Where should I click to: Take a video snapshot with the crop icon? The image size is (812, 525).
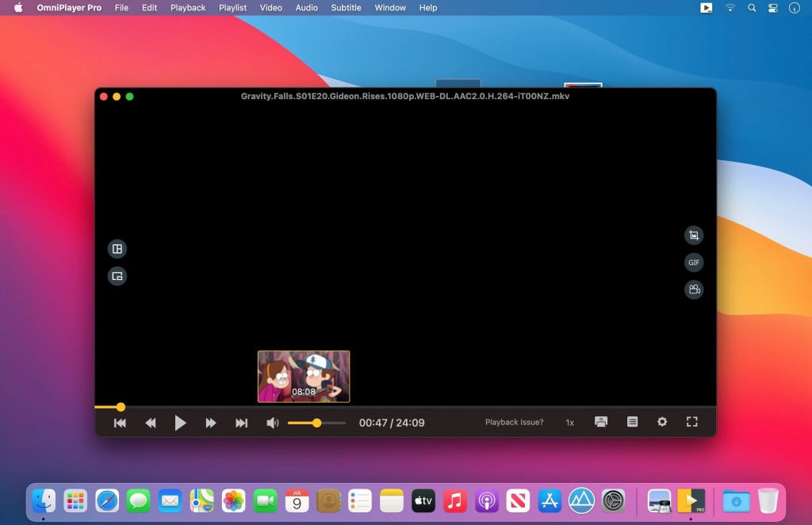pos(694,235)
